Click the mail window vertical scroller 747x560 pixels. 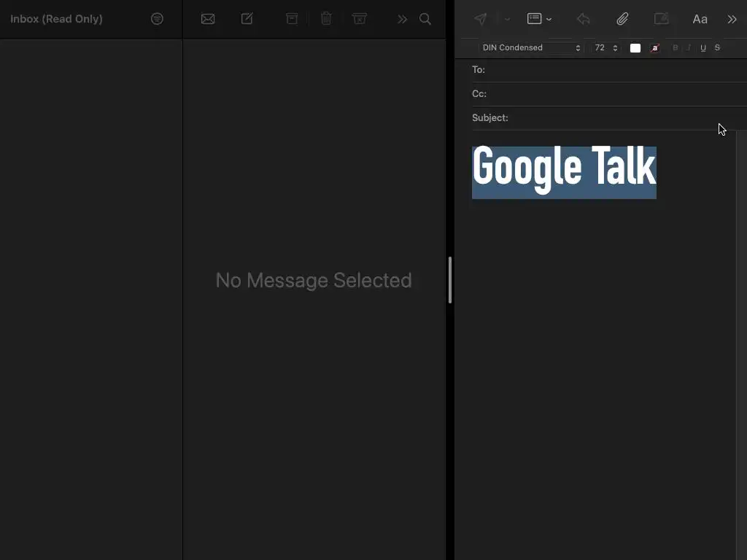tap(449, 279)
